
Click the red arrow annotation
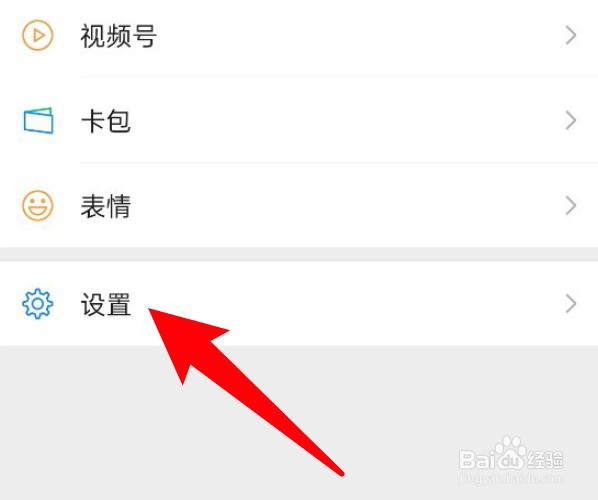[x=244, y=390]
